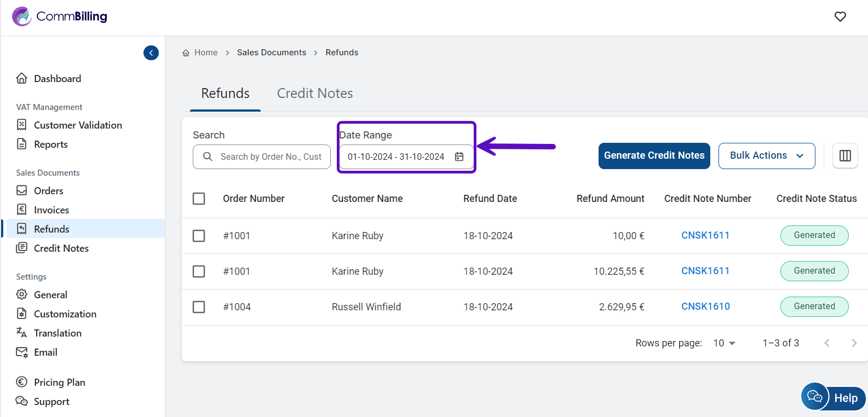Image resolution: width=868 pixels, height=417 pixels.
Task: Open the Pricing Plan page
Action: (x=59, y=383)
